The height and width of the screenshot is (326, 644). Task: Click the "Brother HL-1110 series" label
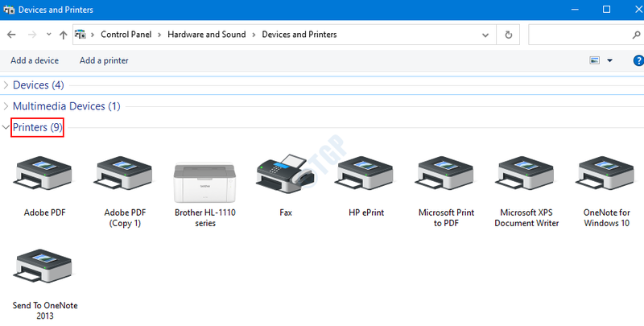pos(205,218)
